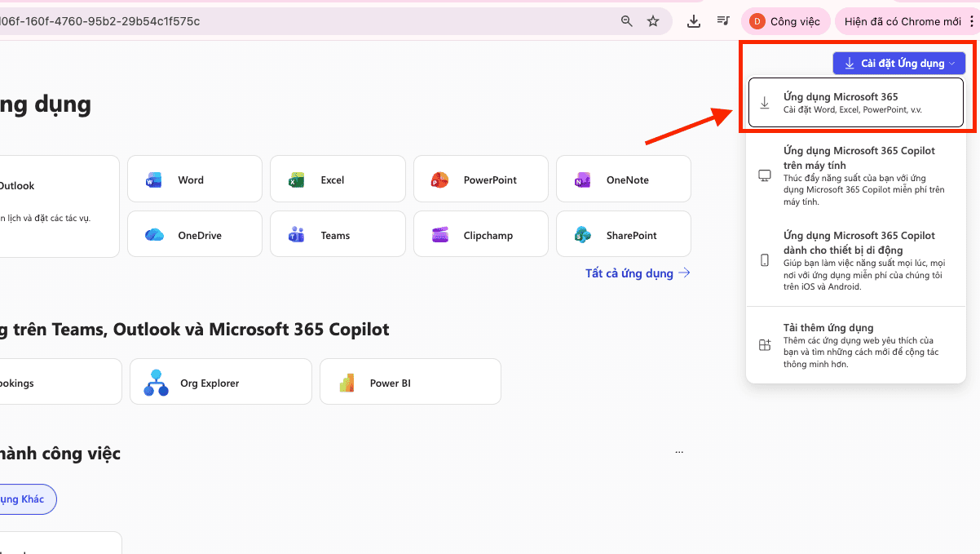Screen dimensions: 980x554
Task: Open the Word app tile
Action: (194, 179)
